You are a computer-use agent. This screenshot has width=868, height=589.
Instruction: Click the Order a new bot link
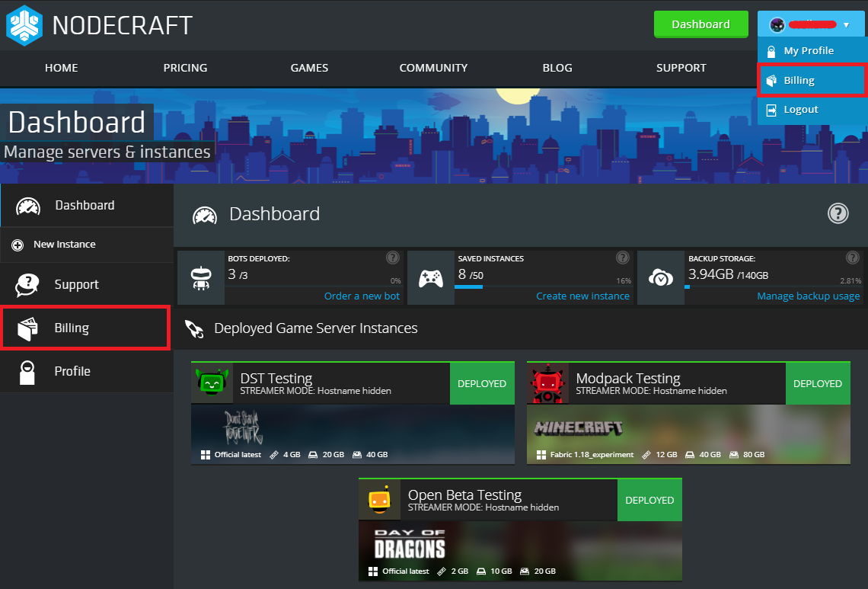362,296
